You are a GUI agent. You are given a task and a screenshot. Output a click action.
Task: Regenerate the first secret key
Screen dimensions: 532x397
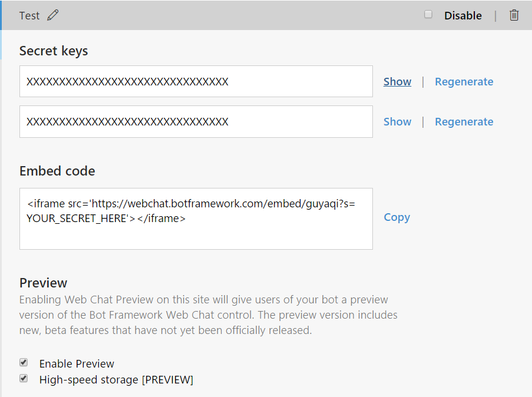[464, 82]
